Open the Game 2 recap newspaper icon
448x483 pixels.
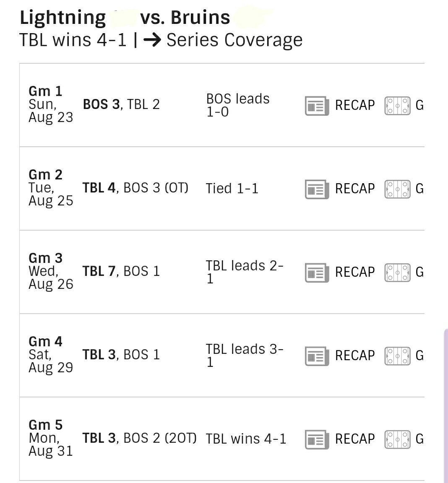point(317,189)
